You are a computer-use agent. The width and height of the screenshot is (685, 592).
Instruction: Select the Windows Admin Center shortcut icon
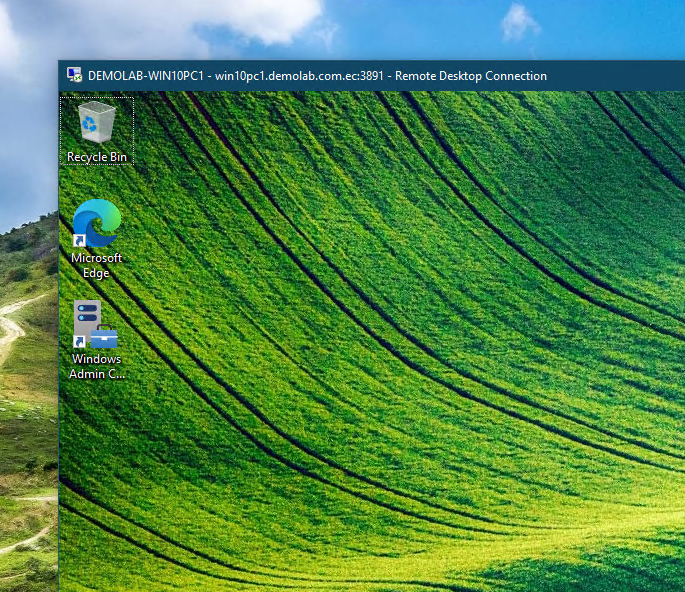(96, 324)
